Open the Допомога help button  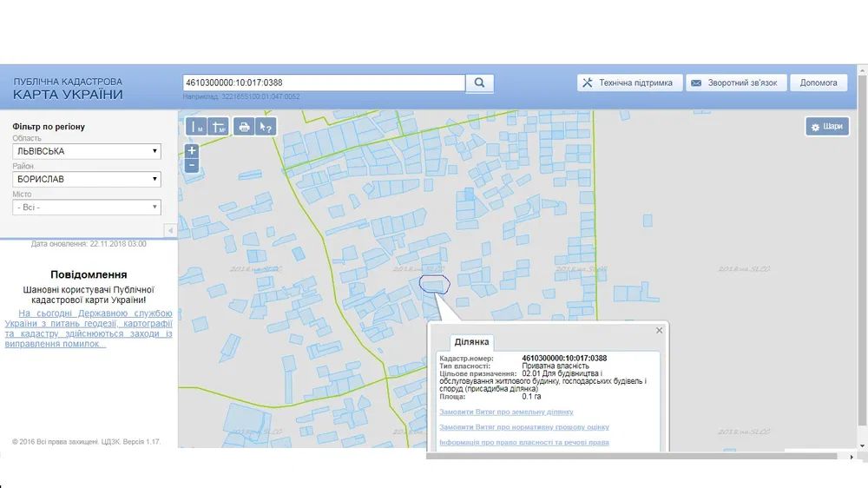pyautogui.click(x=819, y=82)
